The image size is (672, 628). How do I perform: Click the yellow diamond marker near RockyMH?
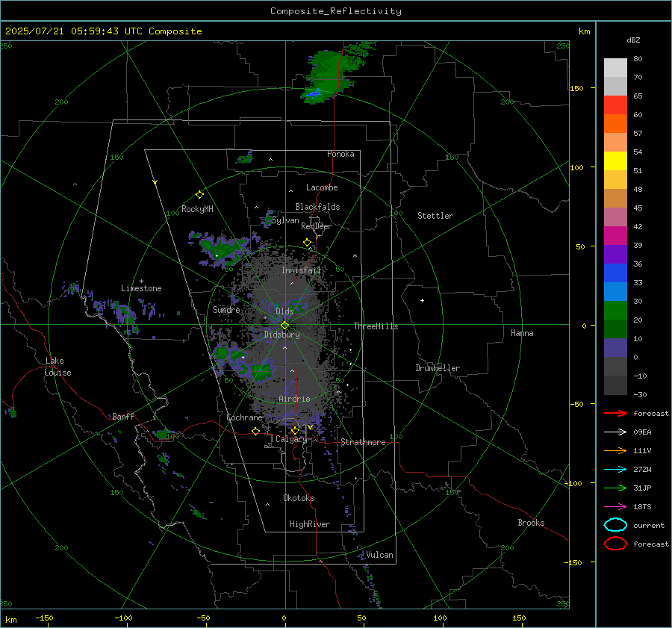click(x=199, y=195)
